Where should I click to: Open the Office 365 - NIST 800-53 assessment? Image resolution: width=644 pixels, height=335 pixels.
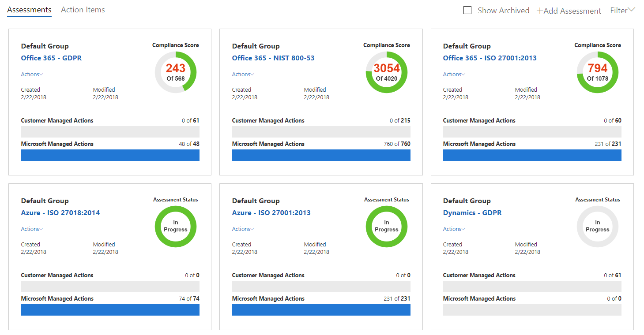(x=273, y=58)
